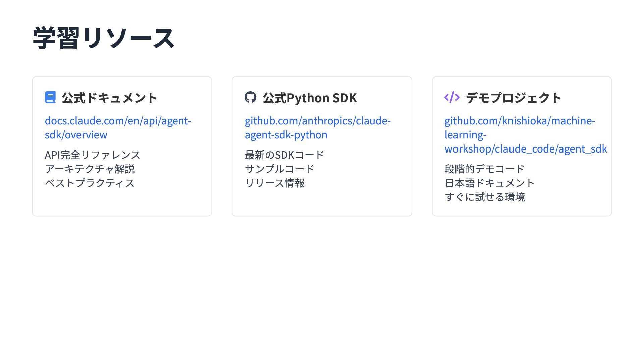
Task: Click the アーキテクチャ解説 text line
Action: [x=90, y=169]
